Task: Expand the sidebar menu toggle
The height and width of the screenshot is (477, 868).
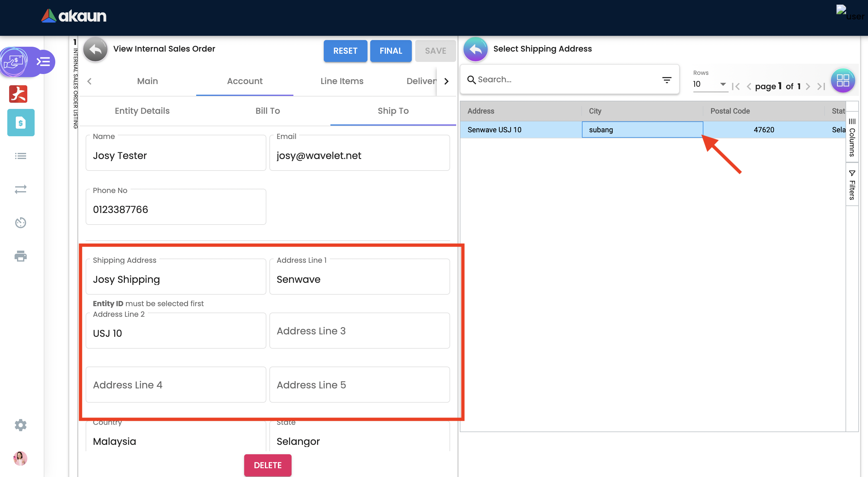Action: click(43, 62)
